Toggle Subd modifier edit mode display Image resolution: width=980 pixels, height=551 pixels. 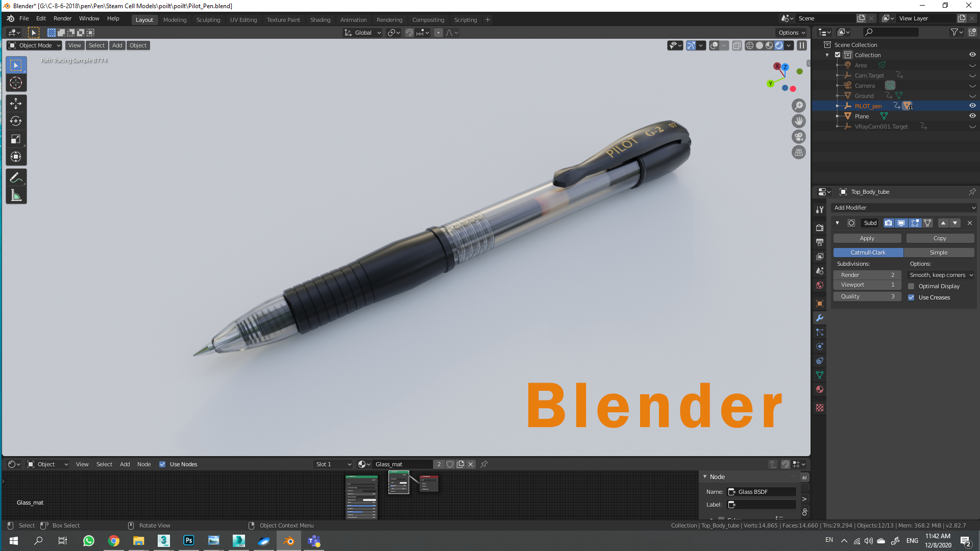pyautogui.click(x=915, y=223)
